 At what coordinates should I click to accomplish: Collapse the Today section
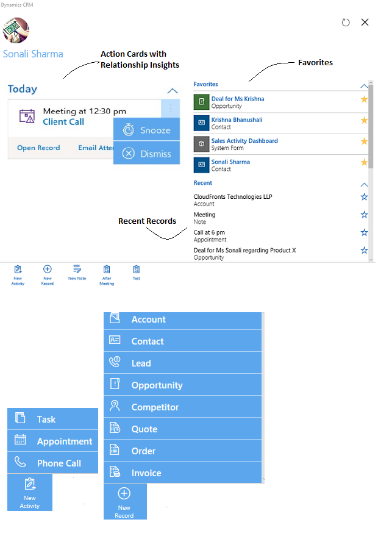(173, 91)
